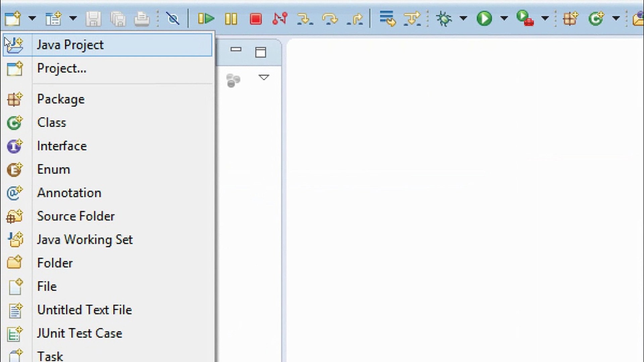Click the Source Folder menu icon
Image resolution: width=644 pixels, height=362 pixels.
(14, 216)
